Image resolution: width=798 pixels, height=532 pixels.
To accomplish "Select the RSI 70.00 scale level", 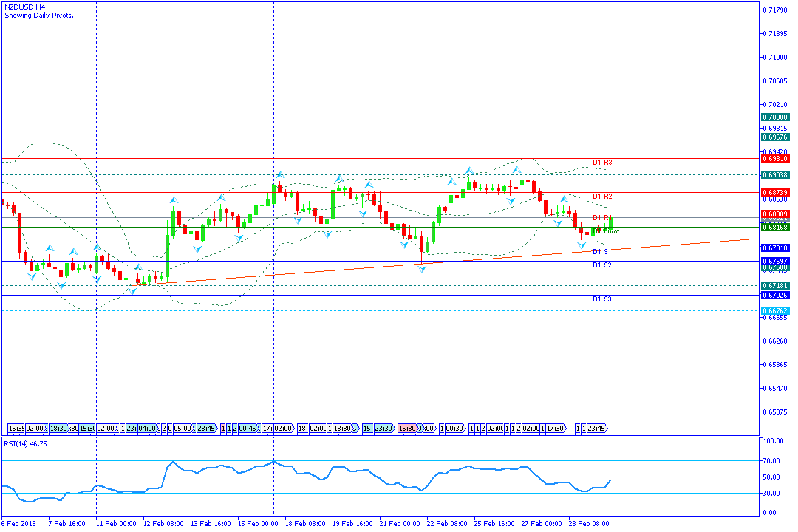I will [773, 460].
